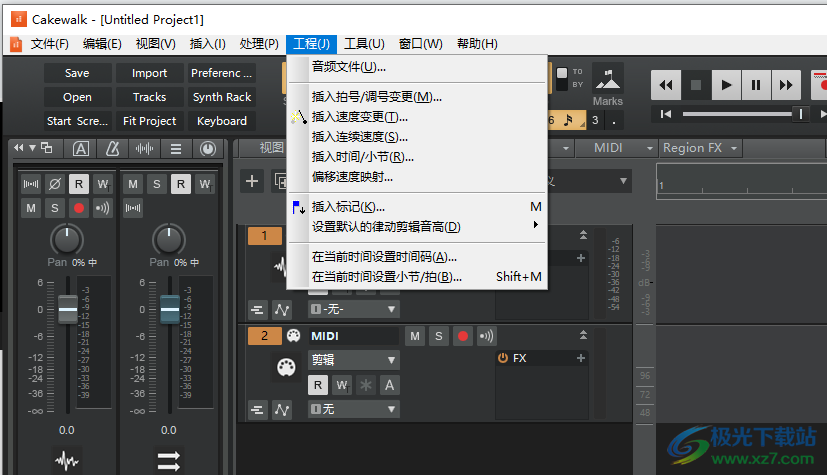Mute the MIDI track 2

[415, 336]
